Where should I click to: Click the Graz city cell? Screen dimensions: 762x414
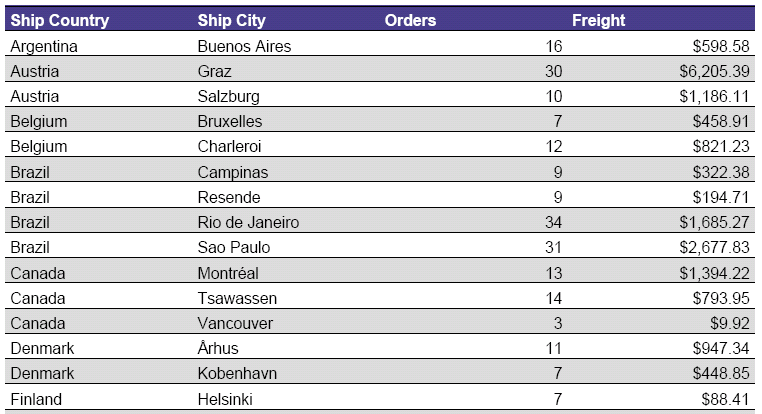click(214, 71)
